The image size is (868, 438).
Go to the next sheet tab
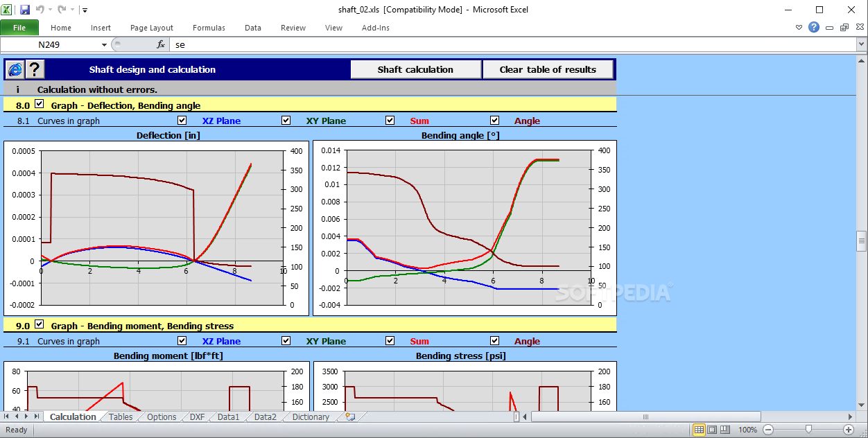click(27, 417)
